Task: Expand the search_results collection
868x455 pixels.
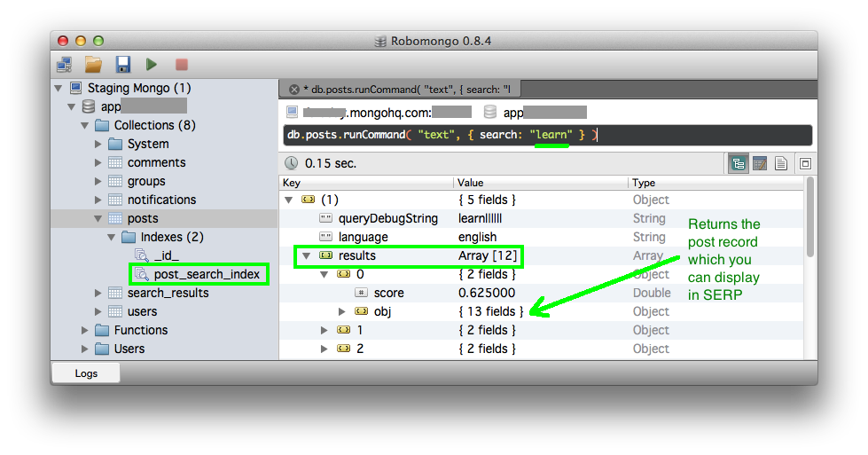Action: [98, 293]
